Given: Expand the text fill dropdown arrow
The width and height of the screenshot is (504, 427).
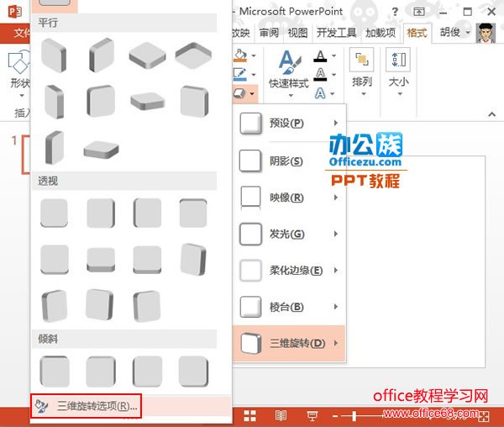Looking at the screenshot, I should coord(334,56).
